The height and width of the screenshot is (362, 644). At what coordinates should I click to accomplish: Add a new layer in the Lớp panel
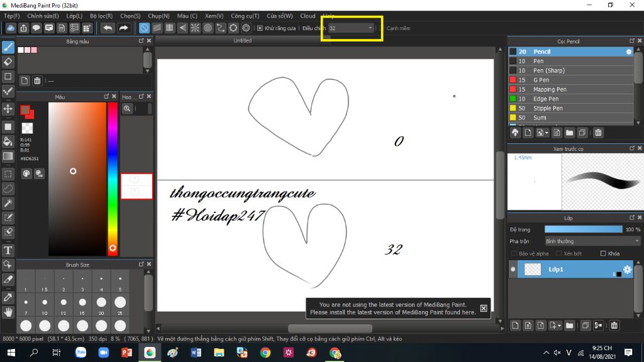pos(515,326)
